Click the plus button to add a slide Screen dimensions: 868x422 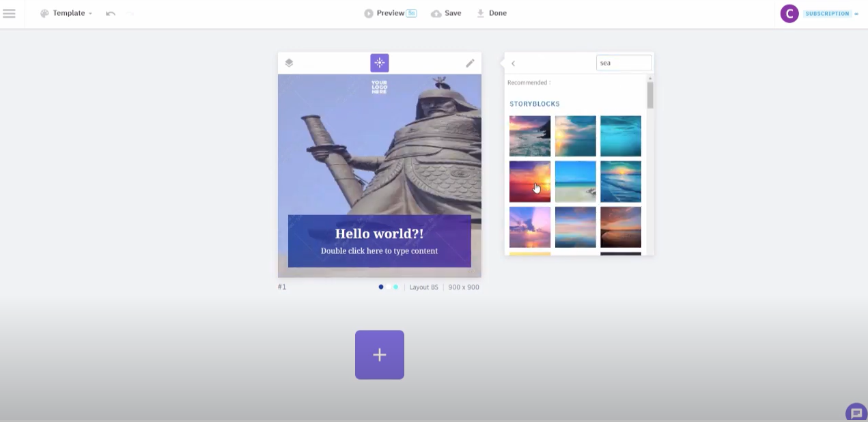(x=379, y=354)
